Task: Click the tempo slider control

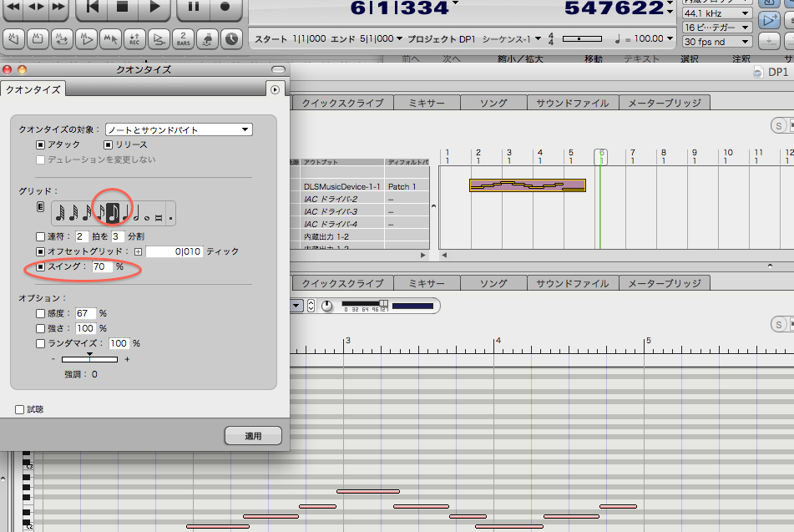Action: pos(582,38)
